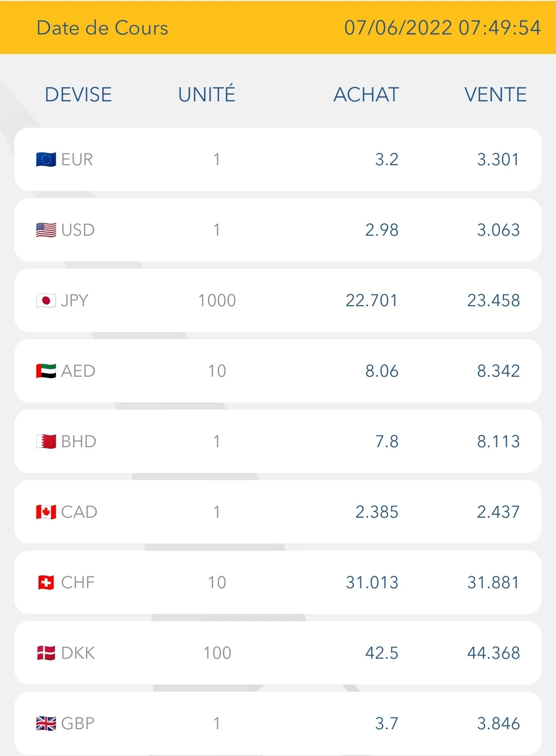
Task: Select the GBP currency code label
Action: pos(78,724)
